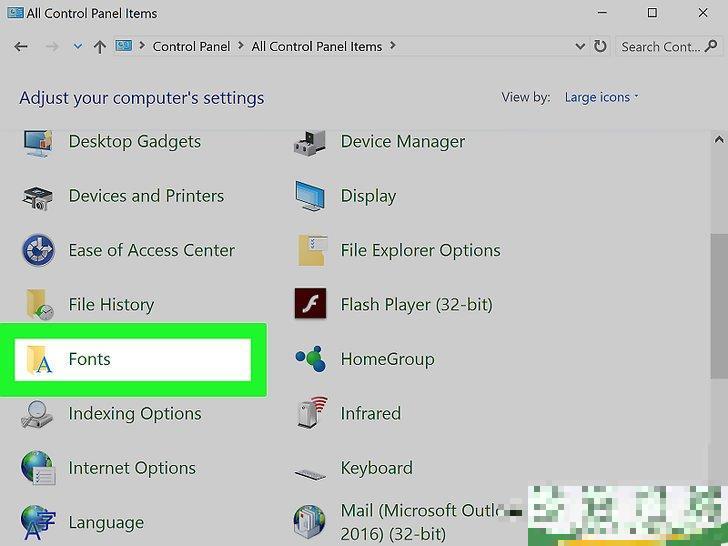Open Flash Player (32-bit) icon
728x546 pixels.
point(310,305)
